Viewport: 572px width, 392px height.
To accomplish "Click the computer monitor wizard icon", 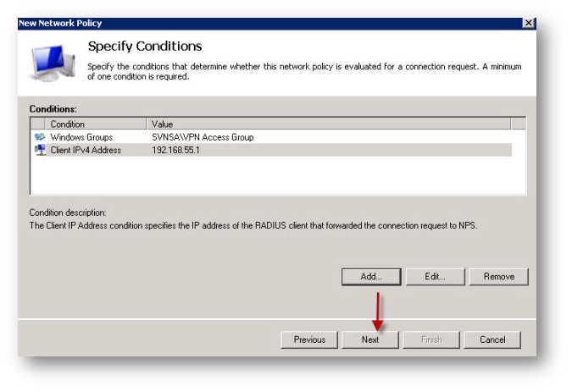I will pos(53,63).
